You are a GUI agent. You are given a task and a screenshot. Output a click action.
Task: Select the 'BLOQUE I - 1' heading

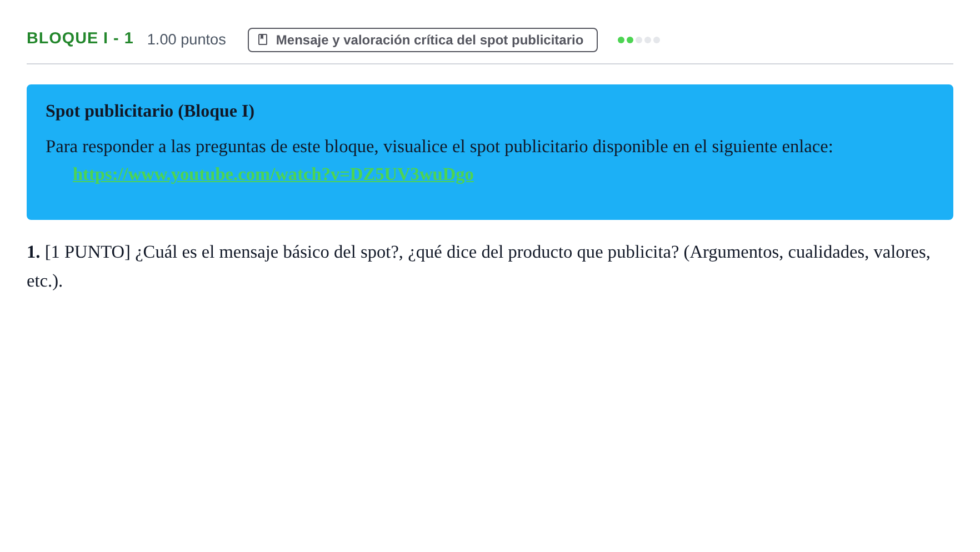80,38
